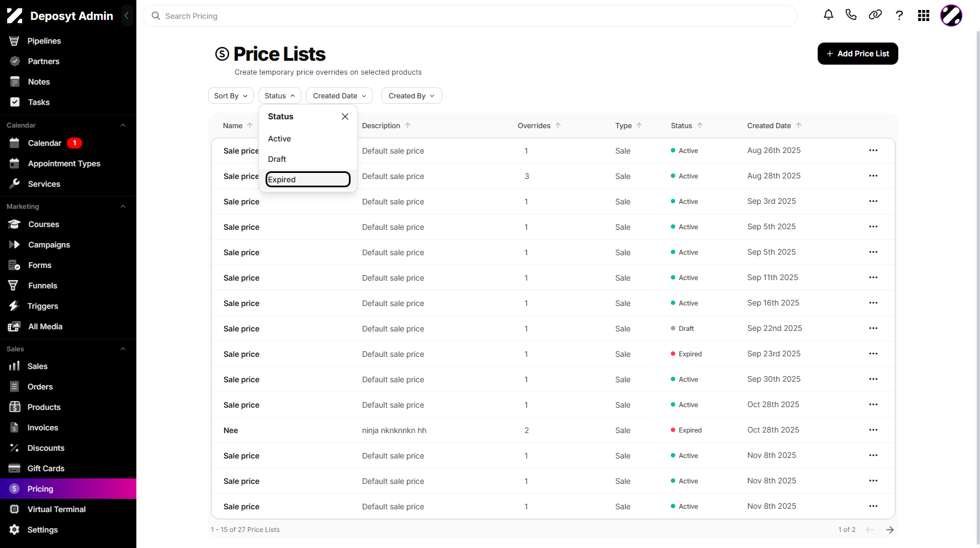980x548 pixels.
Task: Sort table by Created Date column header
Action: (x=775, y=126)
